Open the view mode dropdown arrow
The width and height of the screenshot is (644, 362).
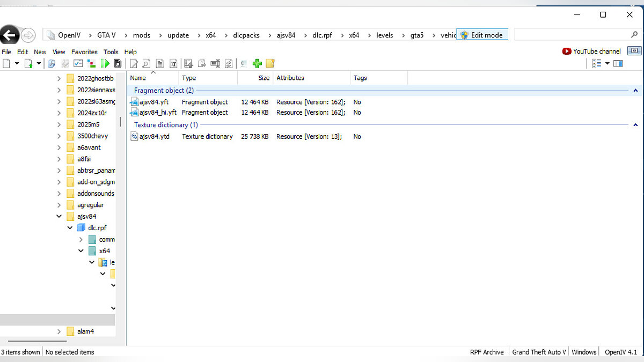[608, 63]
